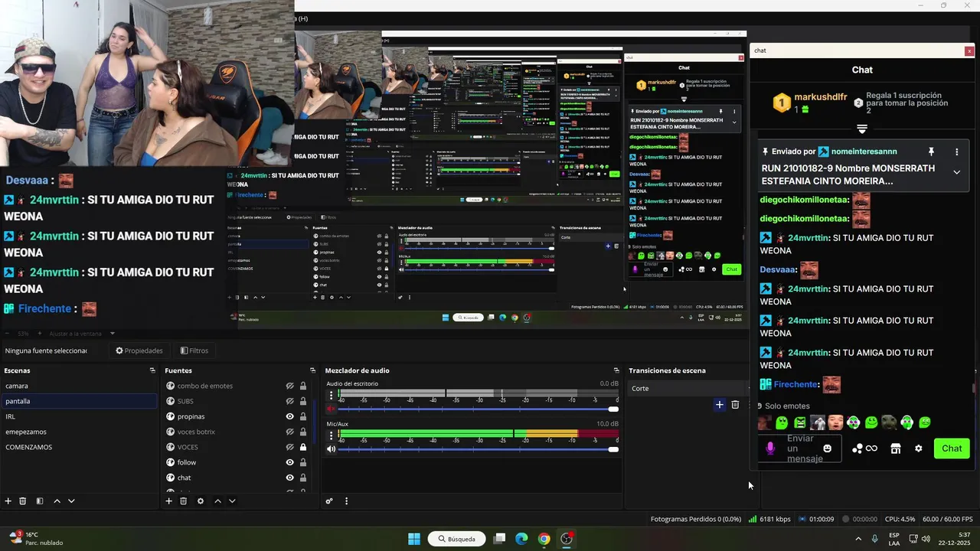Click the purple Bits icon in chat input

coord(770,448)
